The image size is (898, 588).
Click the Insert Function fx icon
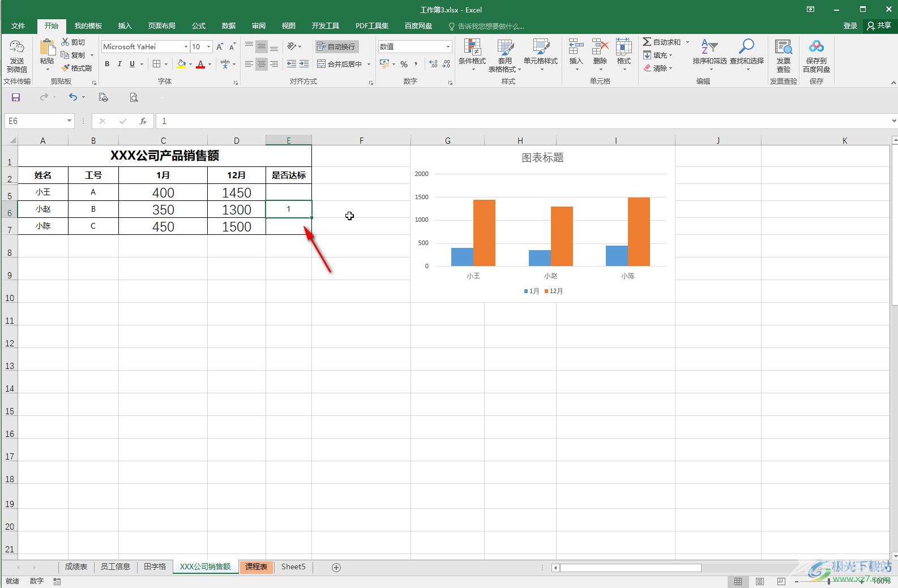tap(143, 121)
